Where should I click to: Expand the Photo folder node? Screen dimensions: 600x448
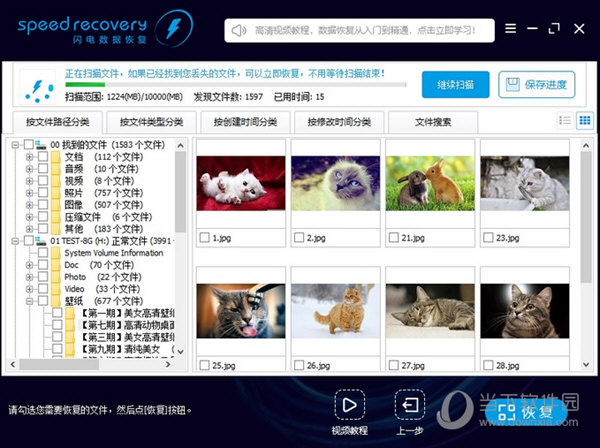[29, 276]
